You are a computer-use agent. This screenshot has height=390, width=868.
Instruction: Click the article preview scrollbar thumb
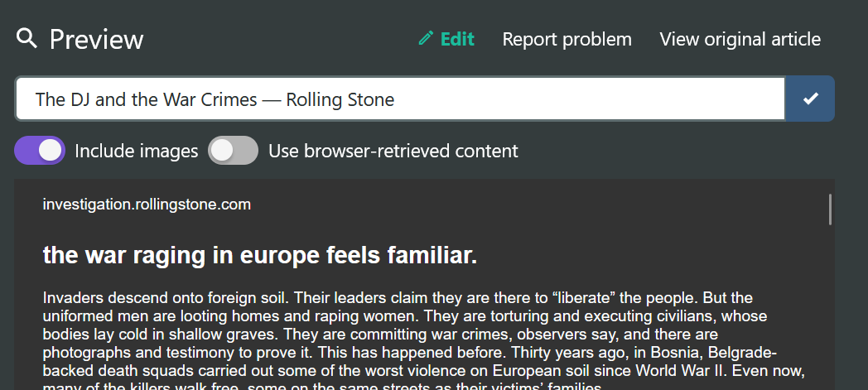tap(830, 209)
